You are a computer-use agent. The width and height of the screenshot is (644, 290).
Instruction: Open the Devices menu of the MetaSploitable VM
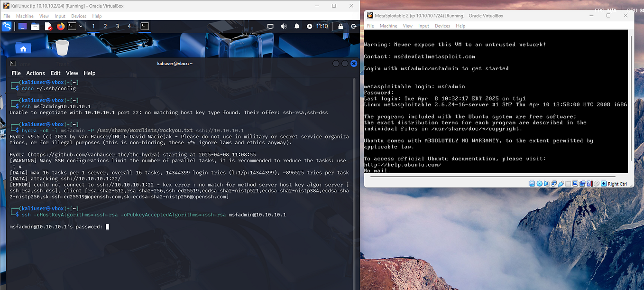pos(442,26)
